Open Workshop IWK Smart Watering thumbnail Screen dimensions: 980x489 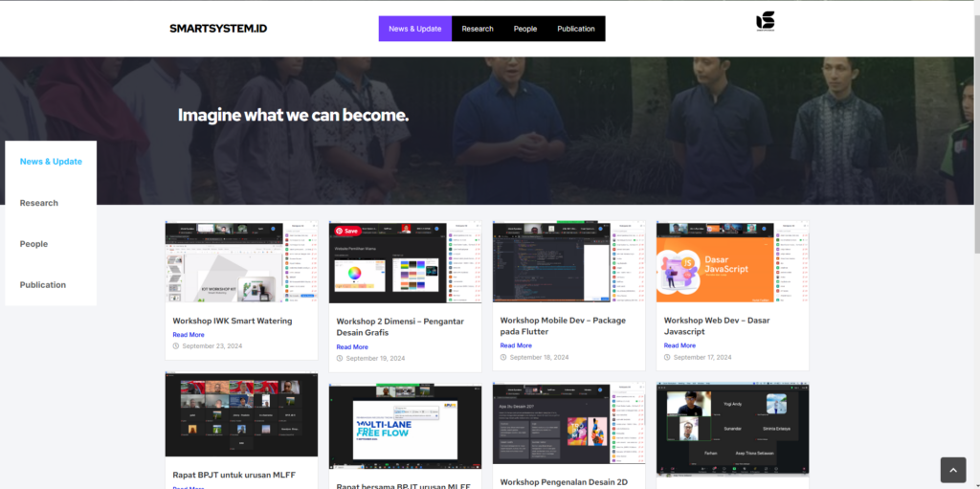tap(241, 262)
